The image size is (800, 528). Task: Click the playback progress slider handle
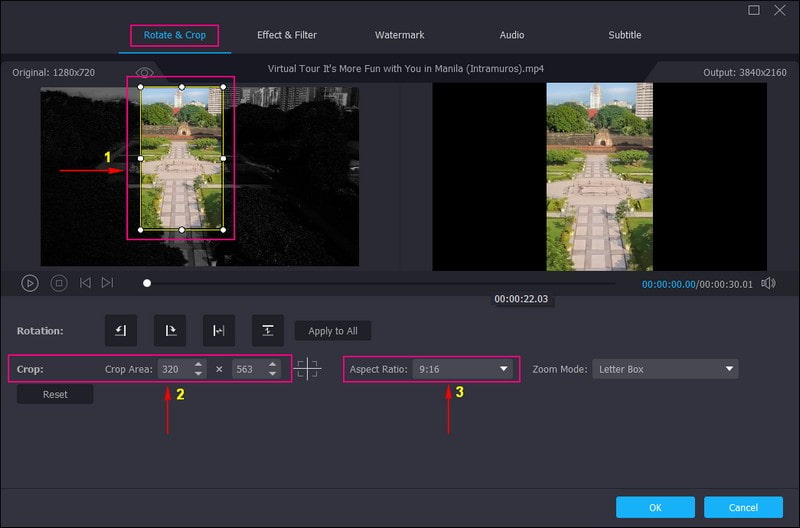pyautogui.click(x=147, y=284)
